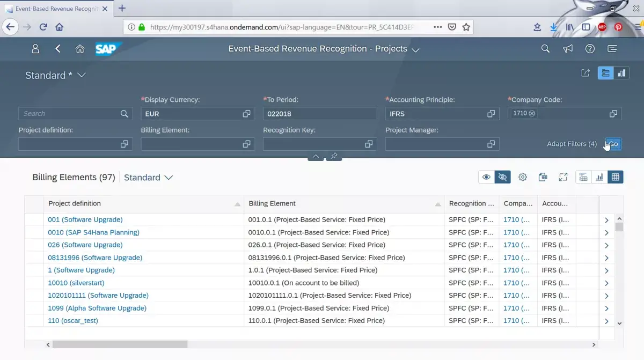Open project 110 (oscar_test) link
Viewport: 644px width, 360px height.
point(73,321)
